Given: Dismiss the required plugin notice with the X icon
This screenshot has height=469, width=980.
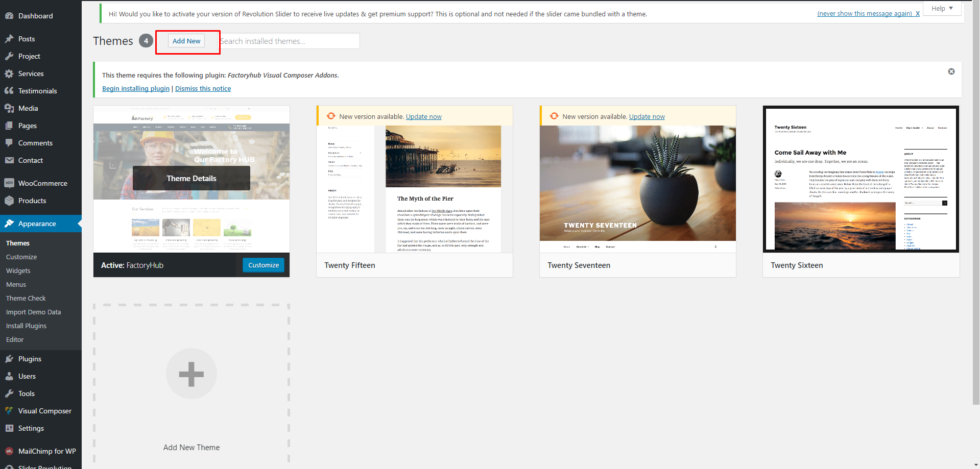Looking at the screenshot, I should pyautogui.click(x=951, y=71).
